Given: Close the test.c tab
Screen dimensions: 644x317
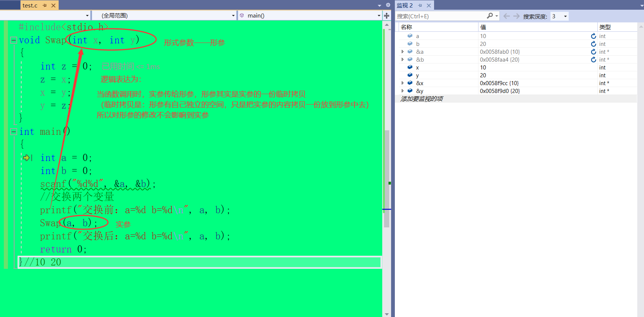Looking at the screenshot, I should pyautogui.click(x=53, y=5).
